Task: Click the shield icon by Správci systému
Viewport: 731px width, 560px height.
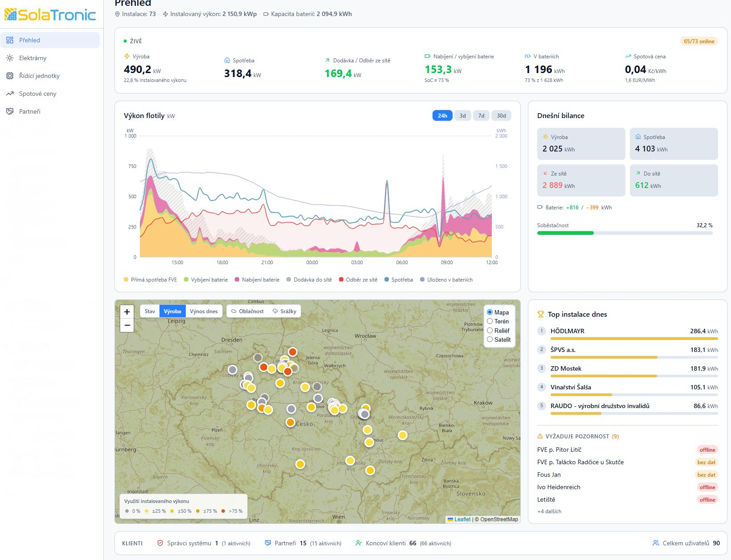Action: click(160, 543)
